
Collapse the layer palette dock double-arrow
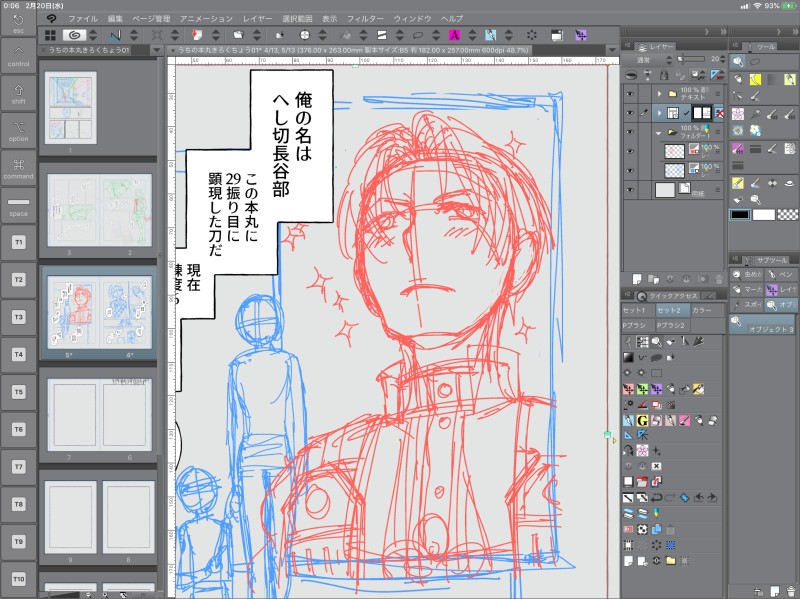pos(723,32)
